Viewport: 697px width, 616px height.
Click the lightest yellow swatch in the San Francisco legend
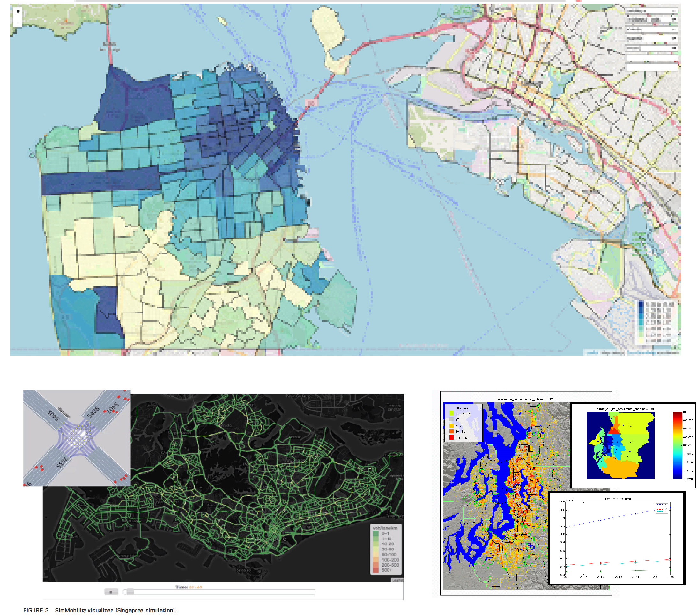pyautogui.click(x=641, y=341)
